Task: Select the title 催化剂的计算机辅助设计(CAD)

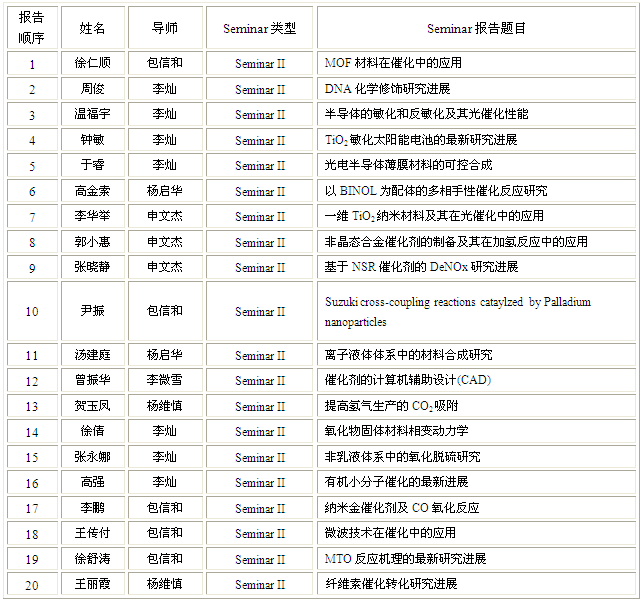Action: tap(408, 381)
